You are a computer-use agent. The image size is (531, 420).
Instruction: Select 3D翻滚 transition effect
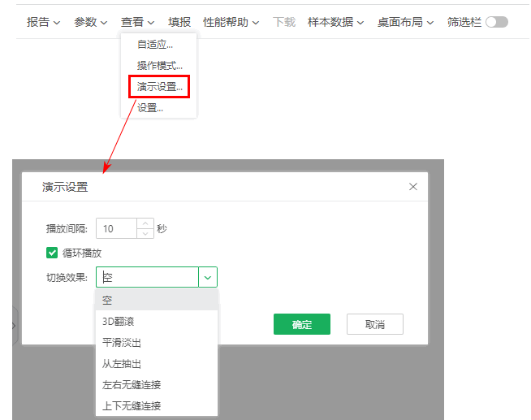(157, 321)
